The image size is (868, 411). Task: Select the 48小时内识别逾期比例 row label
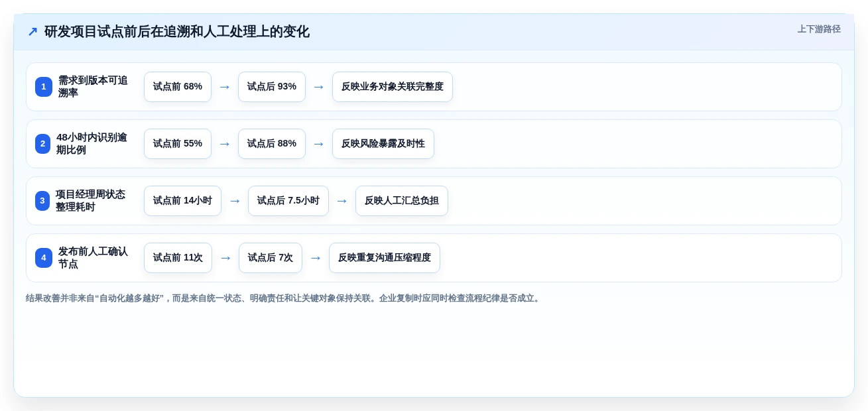92,144
